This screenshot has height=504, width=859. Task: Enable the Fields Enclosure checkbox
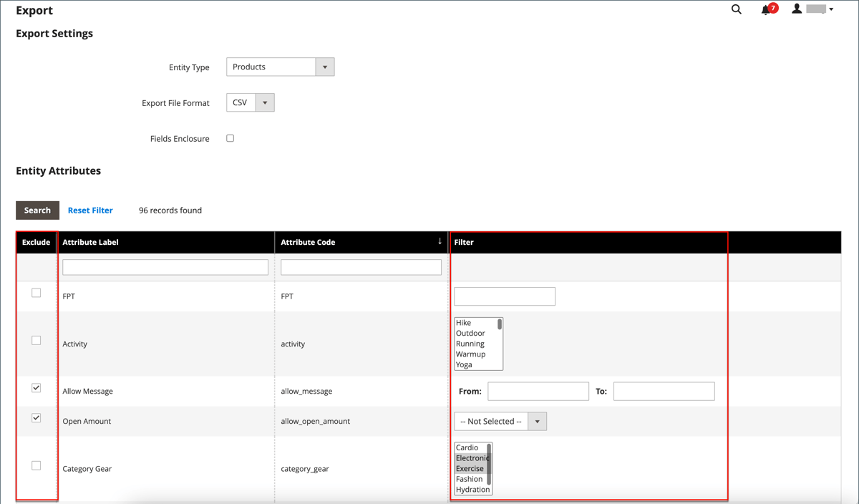230,137
